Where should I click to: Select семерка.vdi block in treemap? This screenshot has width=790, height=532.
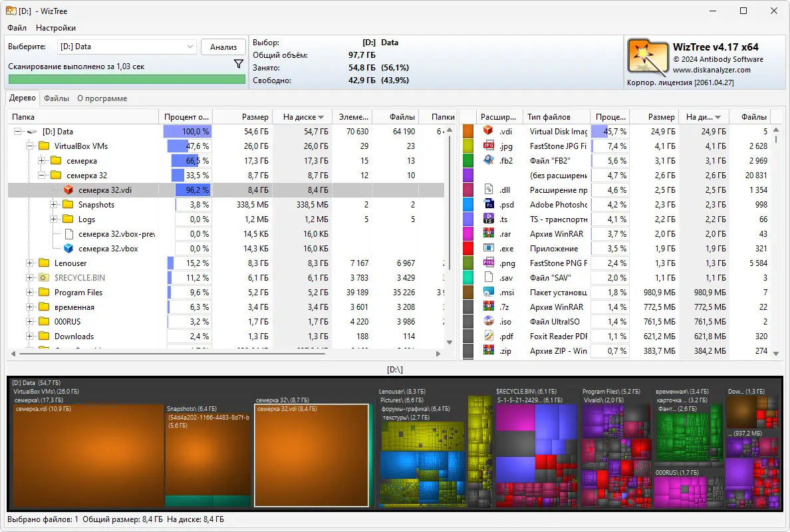coord(88,455)
